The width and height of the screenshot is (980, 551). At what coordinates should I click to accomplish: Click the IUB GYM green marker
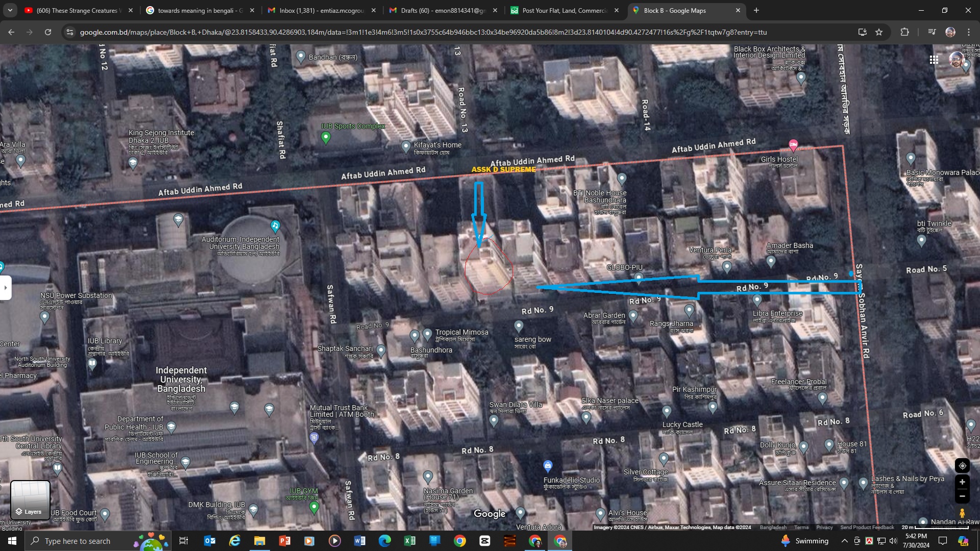pos(314,507)
